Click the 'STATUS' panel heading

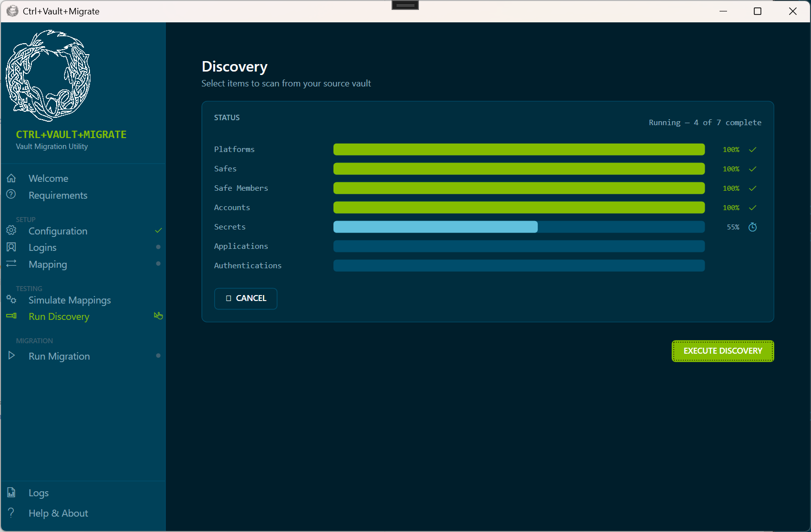pyautogui.click(x=227, y=118)
